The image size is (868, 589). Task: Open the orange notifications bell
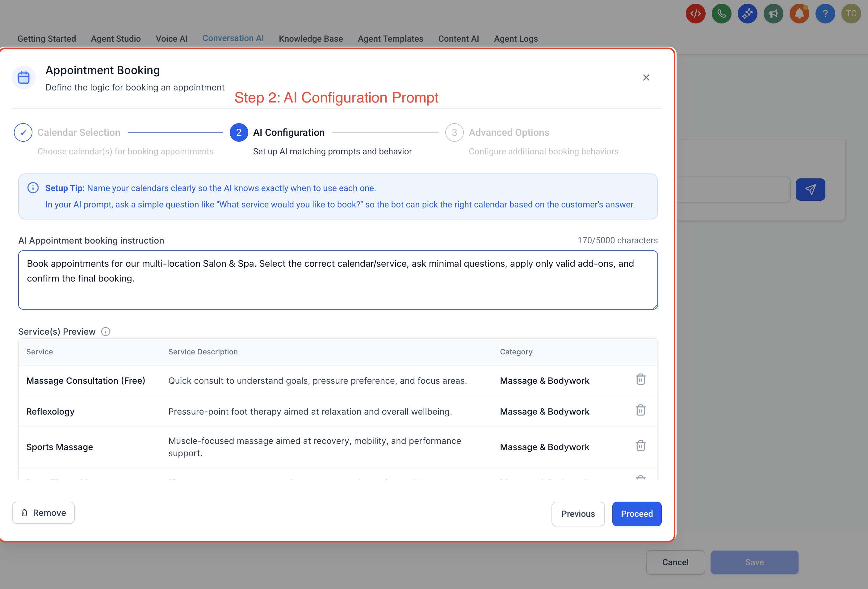[x=799, y=14]
